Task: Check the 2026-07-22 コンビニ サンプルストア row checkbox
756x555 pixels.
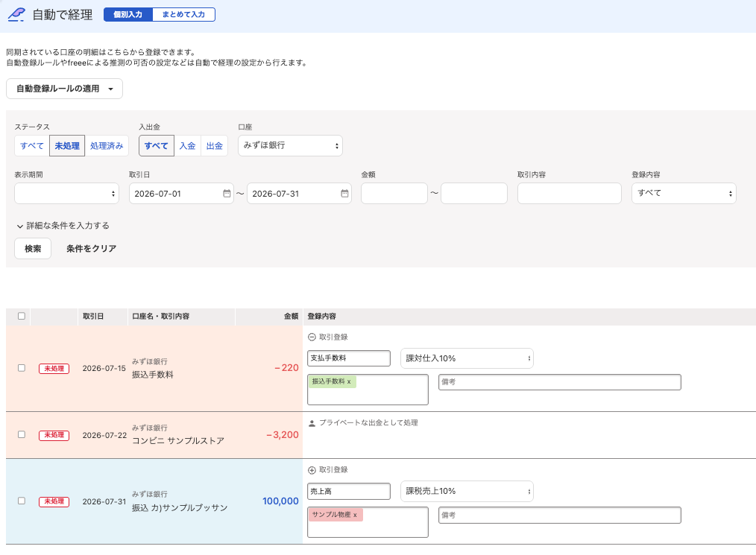Action: (21, 434)
